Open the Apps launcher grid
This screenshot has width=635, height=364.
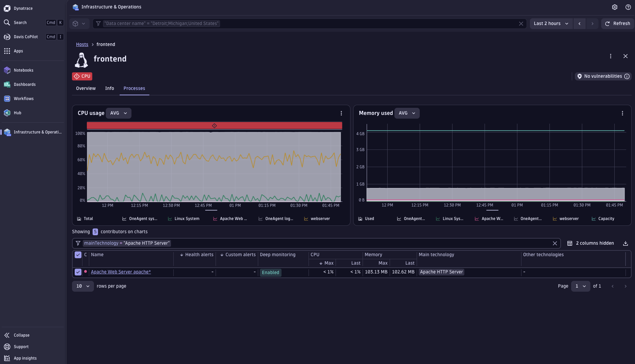coord(14,51)
